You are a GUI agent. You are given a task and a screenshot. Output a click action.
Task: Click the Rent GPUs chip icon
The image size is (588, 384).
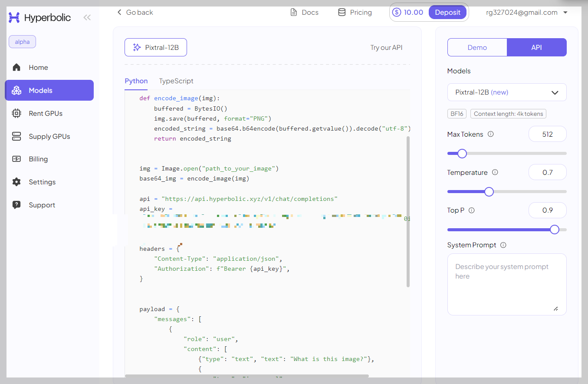point(16,113)
